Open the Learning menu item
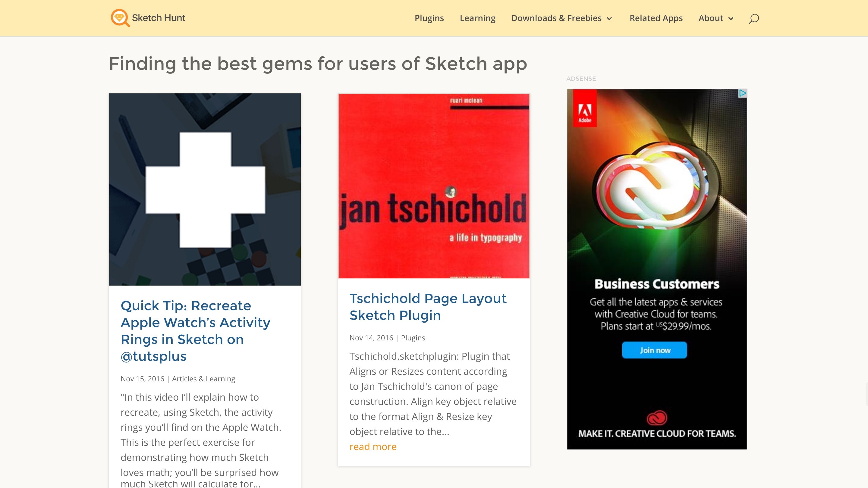Image resolution: width=868 pixels, height=488 pixels. click(477, 18)
